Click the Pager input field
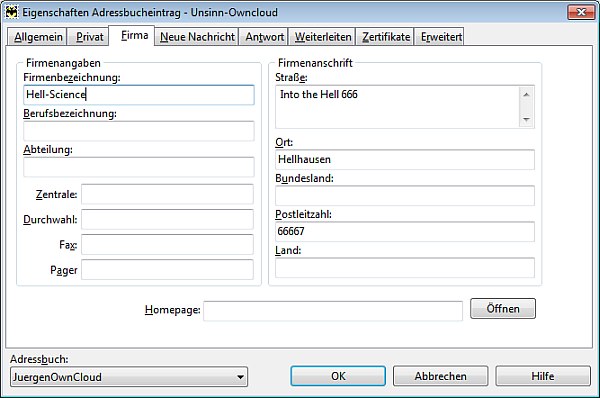The image size is (600, 398). (x=167, y=269)
